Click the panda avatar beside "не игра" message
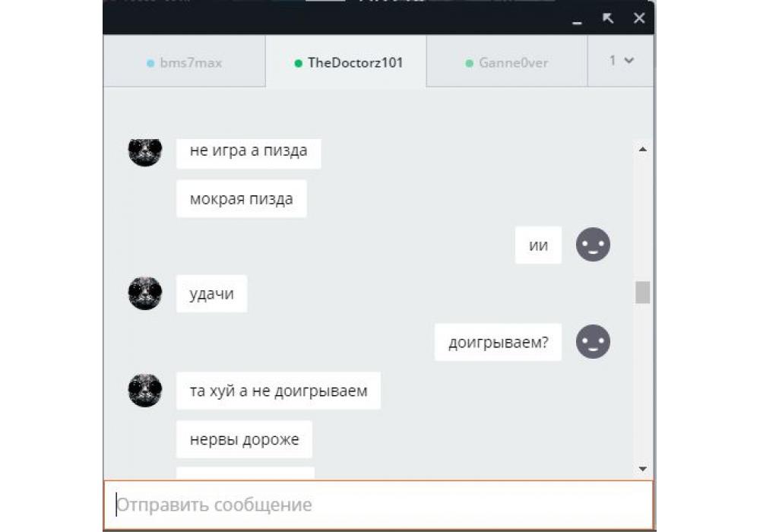This screenshot has width=760, height=532. pos(145,152)
